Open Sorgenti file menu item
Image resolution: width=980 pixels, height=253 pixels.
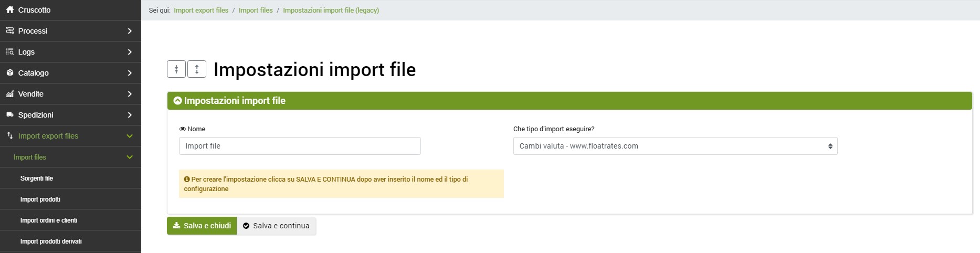(37, 178)
